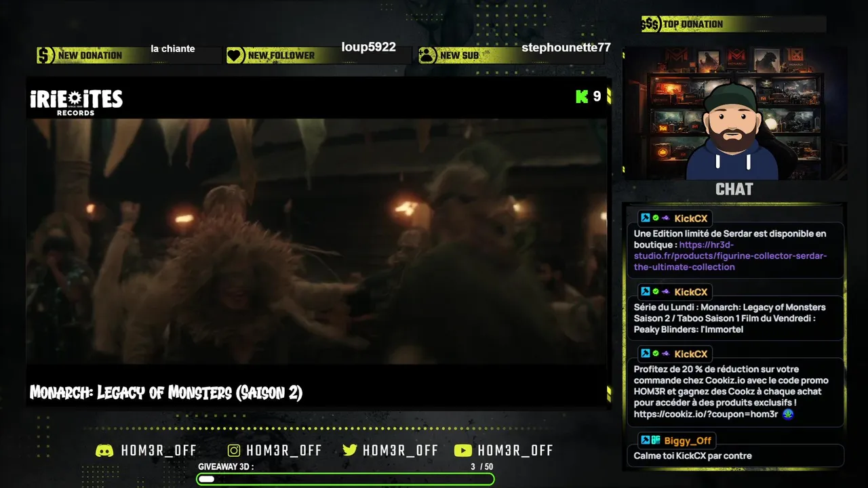Click the green BG badge next to Biggy_Off
The width and height of the screenshot is (868, 488).
pos(656,441)
